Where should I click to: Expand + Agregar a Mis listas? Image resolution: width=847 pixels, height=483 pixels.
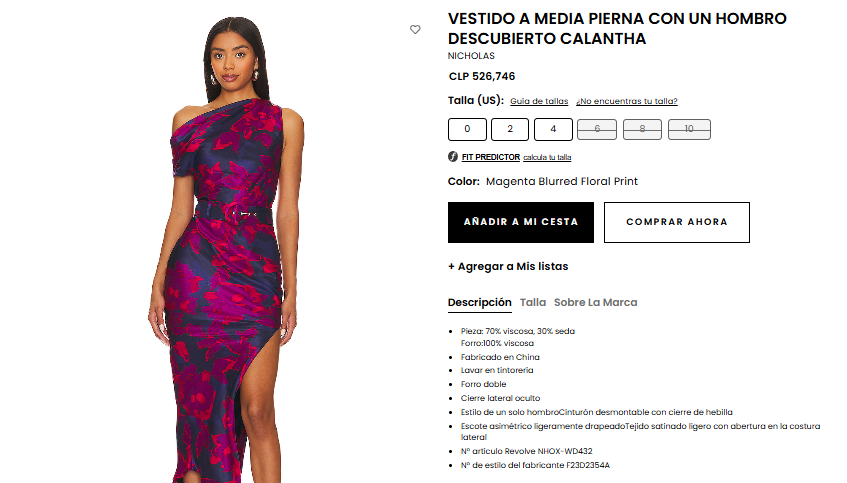(x=508, y=266)
